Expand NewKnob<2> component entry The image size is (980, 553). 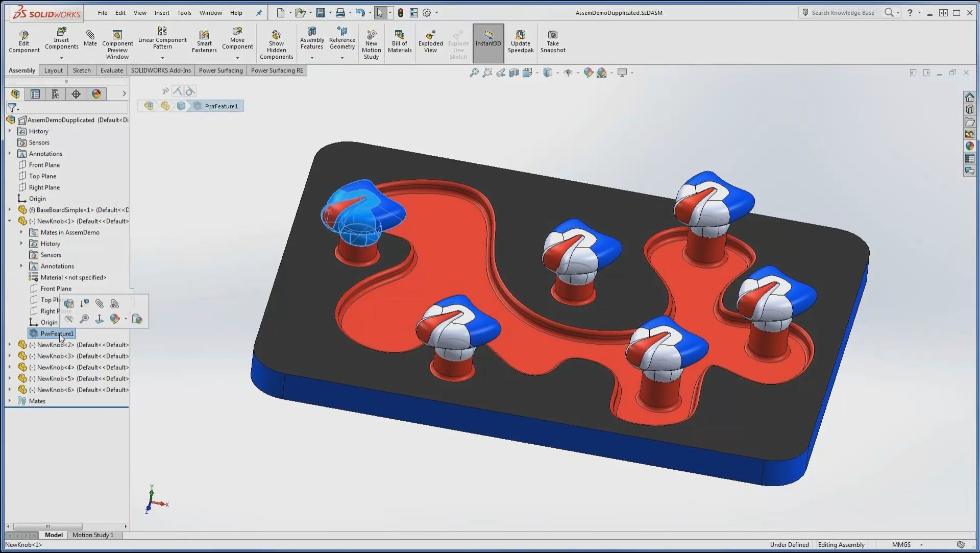9,344
